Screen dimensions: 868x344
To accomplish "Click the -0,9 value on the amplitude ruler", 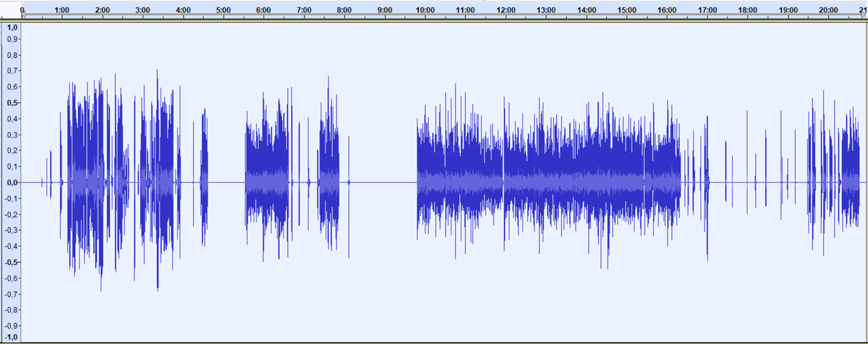I will click(11, 326).
